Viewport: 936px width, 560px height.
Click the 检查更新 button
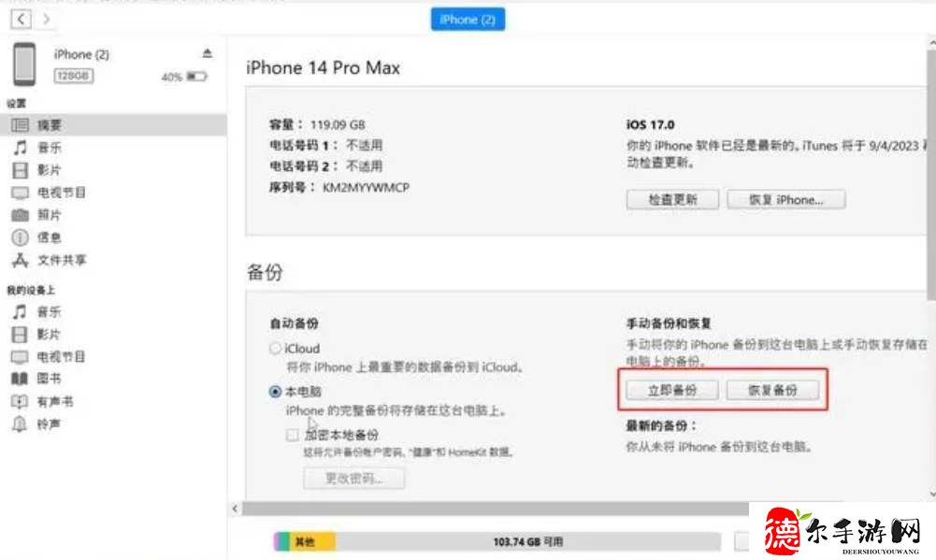coord(672,199)
